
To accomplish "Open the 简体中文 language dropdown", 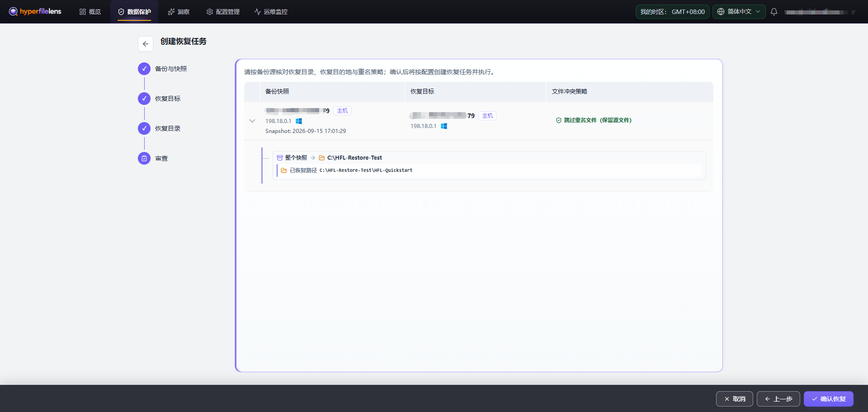I will pos(739,12).
